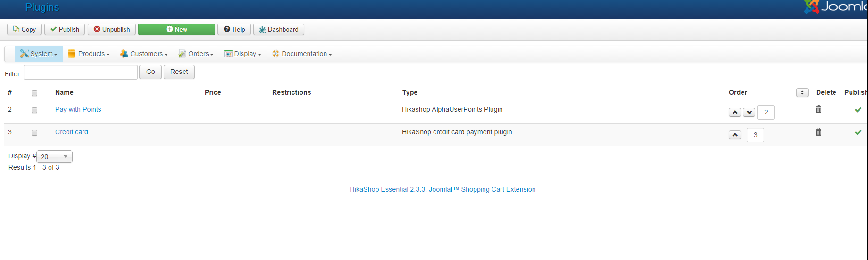This screenshot has height=260, width=868.
Task: Sort by the Type column header
Action: tap(410, 92)
